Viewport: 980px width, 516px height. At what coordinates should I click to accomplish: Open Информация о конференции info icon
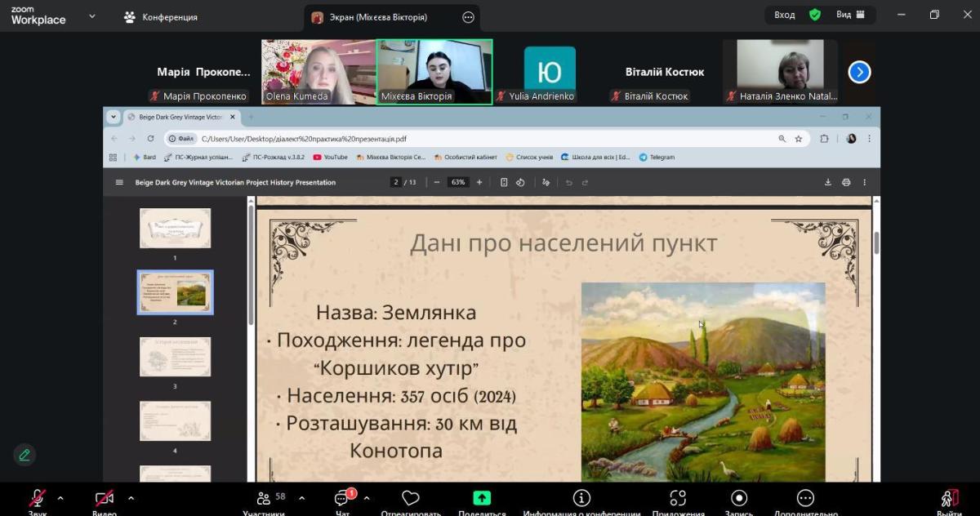[581, 499]
